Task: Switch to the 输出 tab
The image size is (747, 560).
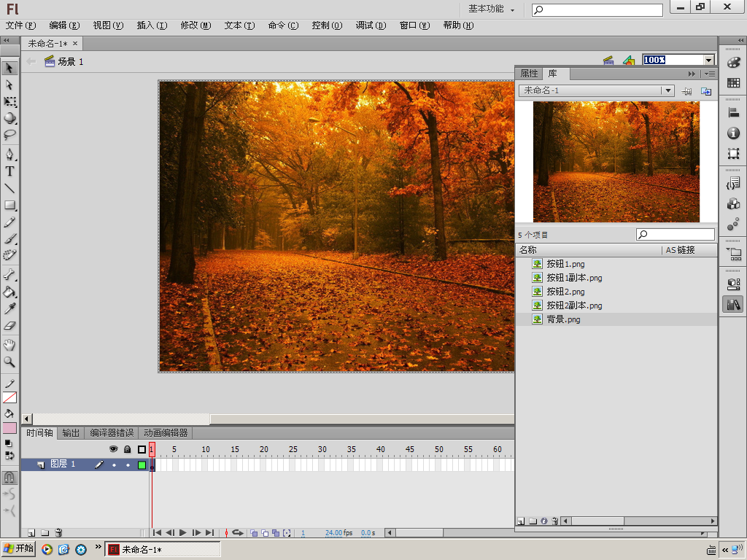Action: pos(71,433)
